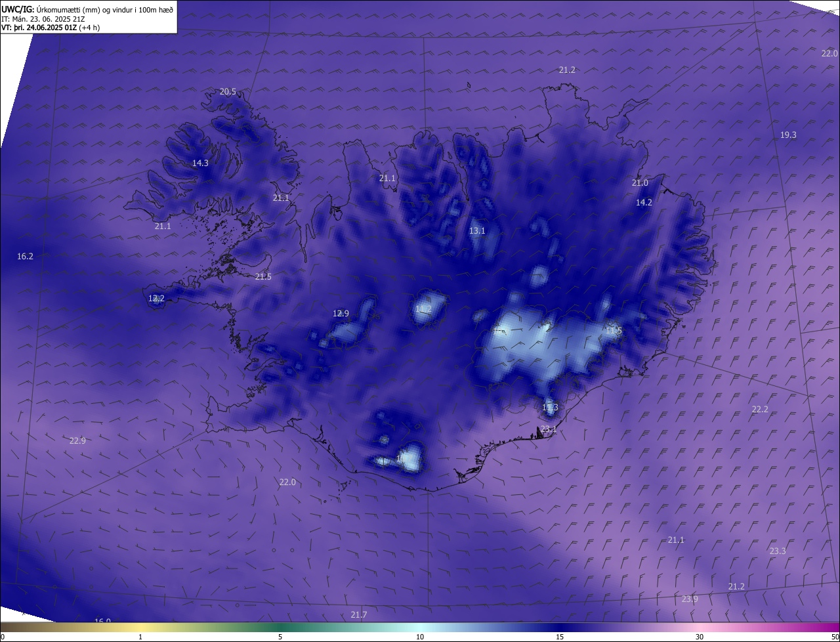This screenshot has width=840, height=642.
Task: Click the 21.7 value label
Action: pyautogui.click(x=358, y=615)
